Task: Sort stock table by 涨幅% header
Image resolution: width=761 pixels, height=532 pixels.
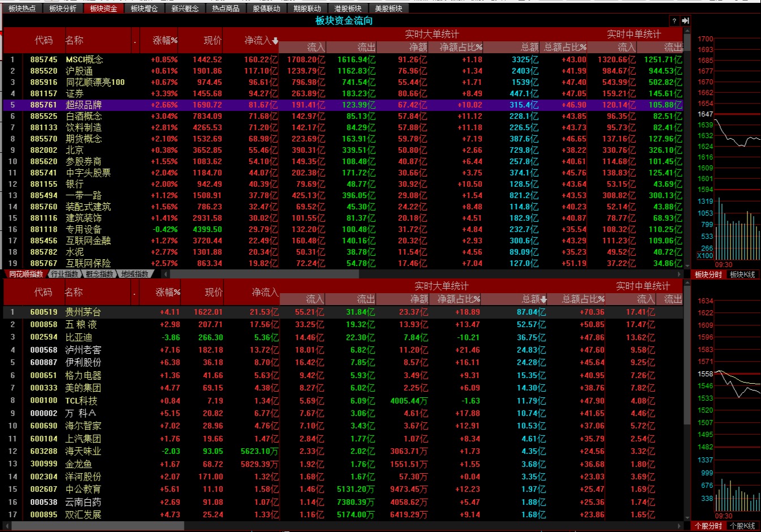Action: tap(168, 293)
